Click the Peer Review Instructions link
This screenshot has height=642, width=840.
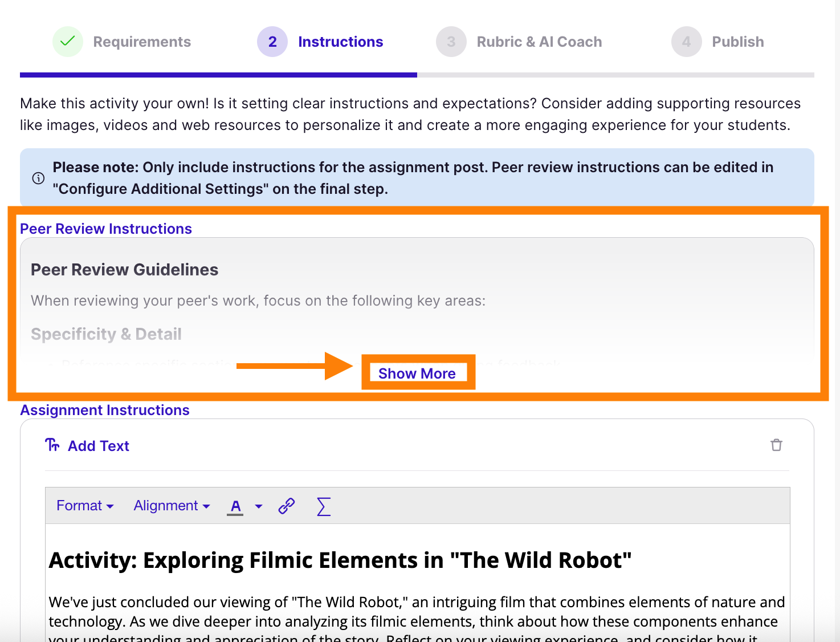(x=105, y=229)
